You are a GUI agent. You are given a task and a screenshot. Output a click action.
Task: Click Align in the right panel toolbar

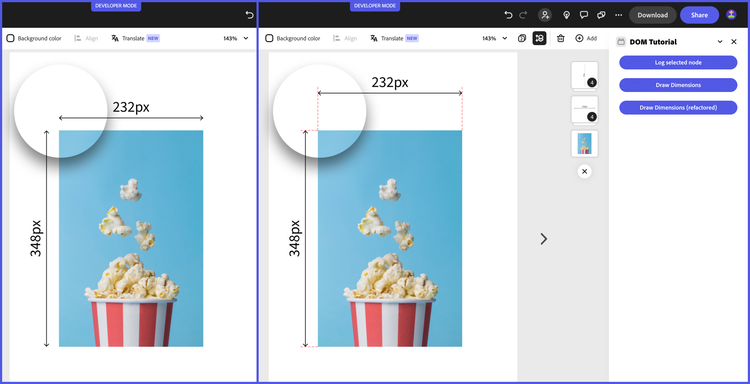click(345, 38)
